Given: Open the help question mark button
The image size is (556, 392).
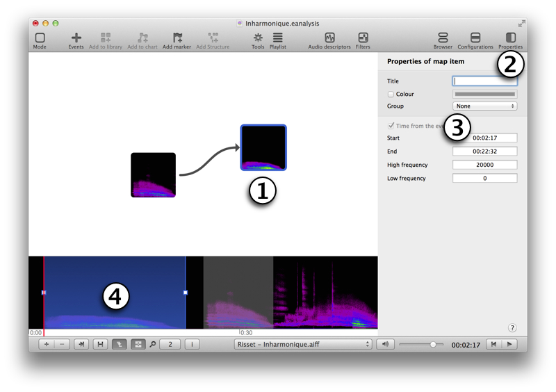Looking at the screenshot, I should (512, 328).
